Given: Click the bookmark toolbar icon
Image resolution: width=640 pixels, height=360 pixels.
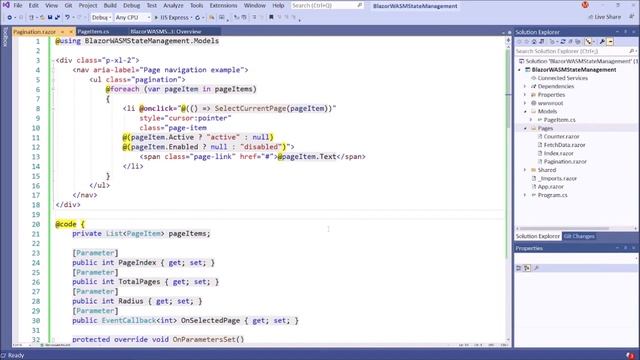Looking at the screenshot, I should coord(271,17).
